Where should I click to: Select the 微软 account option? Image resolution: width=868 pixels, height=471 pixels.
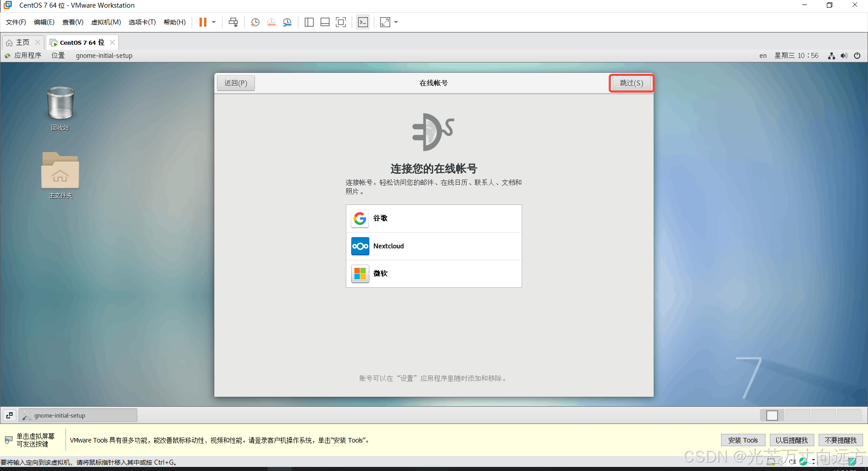(434, 274)
